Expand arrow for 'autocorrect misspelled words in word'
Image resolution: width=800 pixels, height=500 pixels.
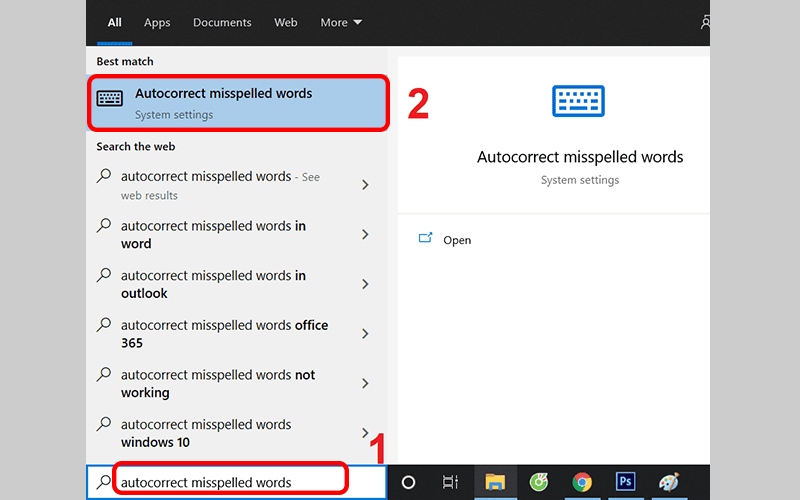tap(365, 235)
